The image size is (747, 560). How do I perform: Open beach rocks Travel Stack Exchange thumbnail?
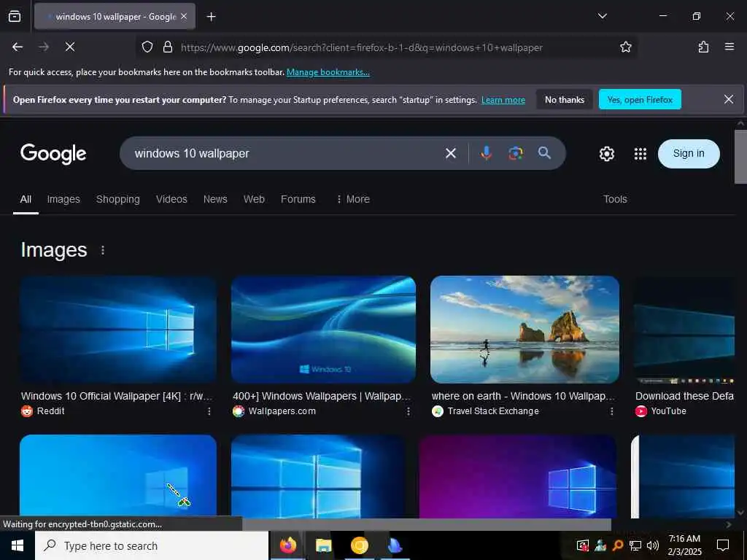point(525,330)
